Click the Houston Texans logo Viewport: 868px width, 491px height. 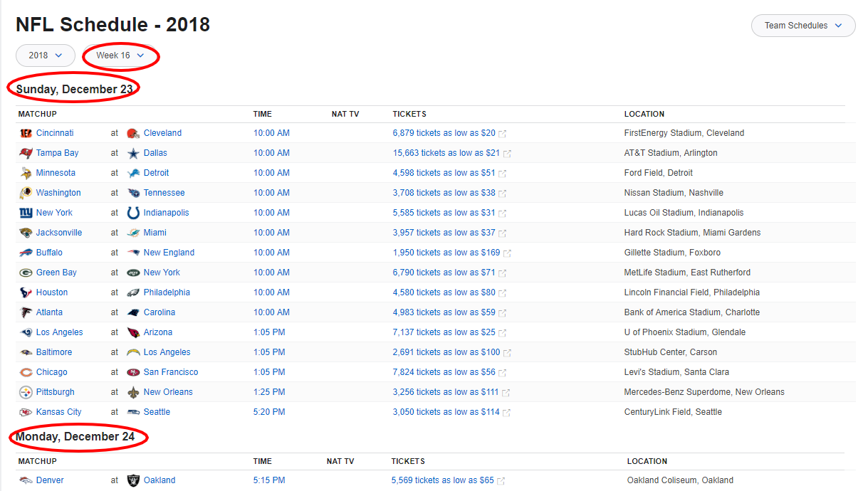click(x=26, y=292)
